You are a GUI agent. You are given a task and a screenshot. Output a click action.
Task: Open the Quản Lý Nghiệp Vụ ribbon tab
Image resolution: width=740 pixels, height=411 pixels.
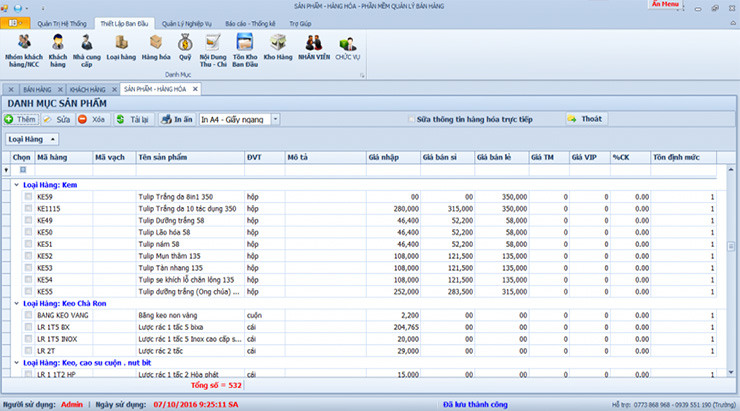(187, 24)
